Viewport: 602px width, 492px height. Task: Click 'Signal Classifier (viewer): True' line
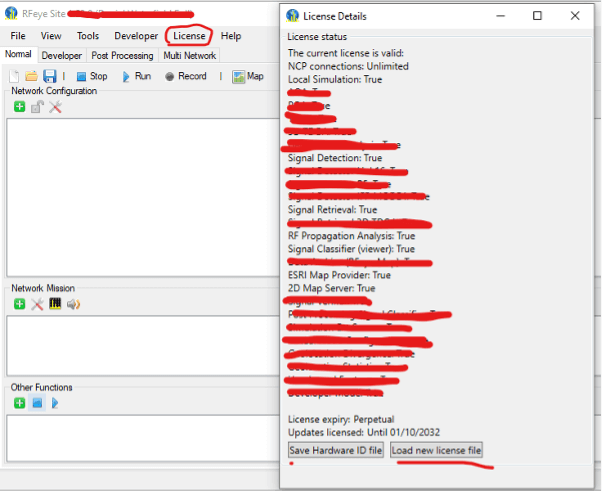coord(351,249)
